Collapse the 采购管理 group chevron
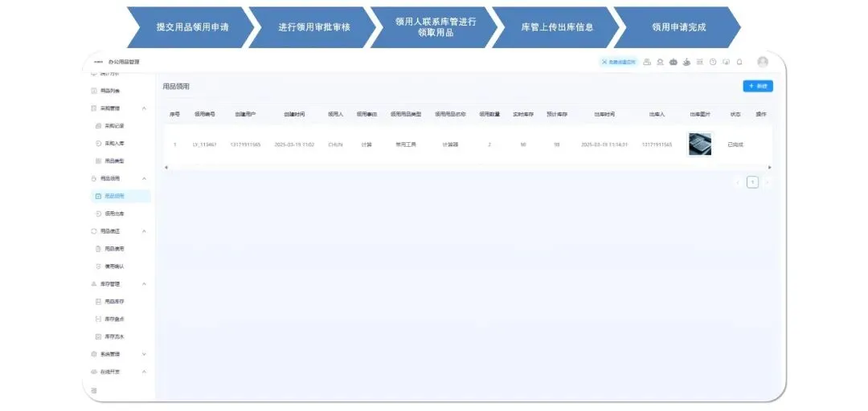 pos(144,108)
